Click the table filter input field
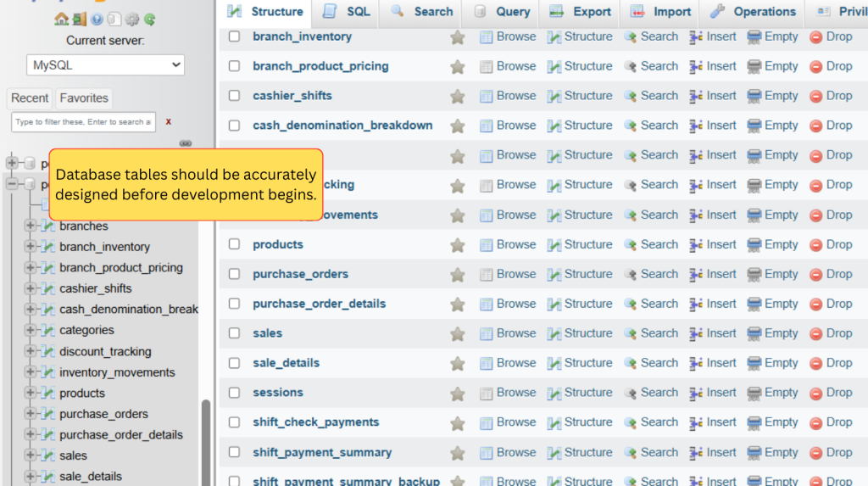Screen dimensions: 868x486 click(x=83, y=122)
